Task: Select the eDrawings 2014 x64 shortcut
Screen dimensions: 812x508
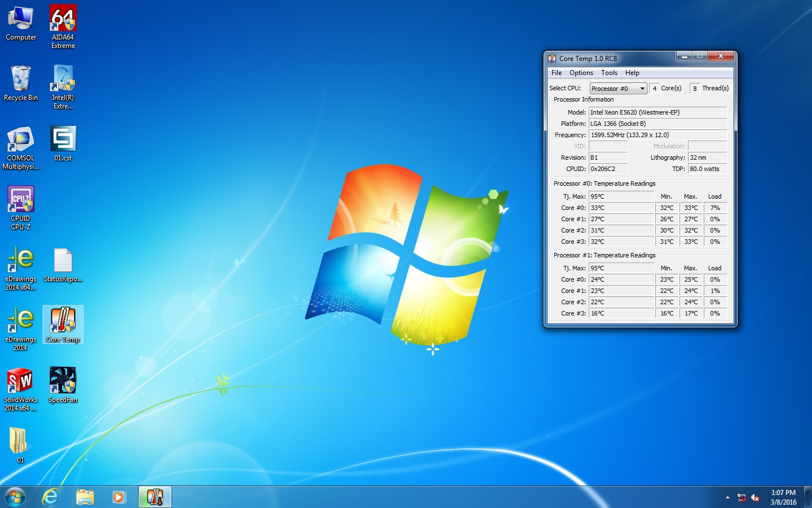Action: [21, 269]
